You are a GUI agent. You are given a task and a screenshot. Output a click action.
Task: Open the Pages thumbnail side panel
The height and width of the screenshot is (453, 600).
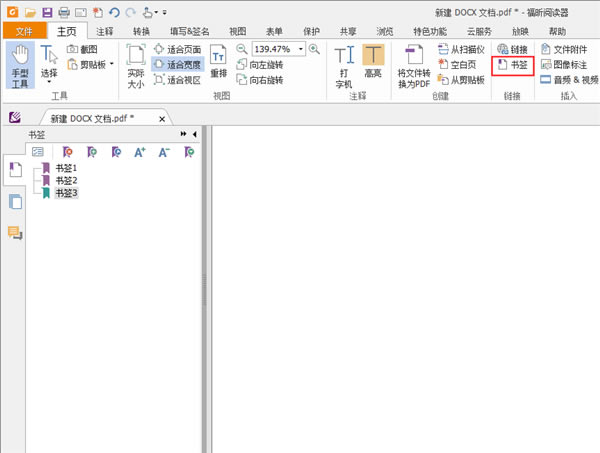[15, 202]
